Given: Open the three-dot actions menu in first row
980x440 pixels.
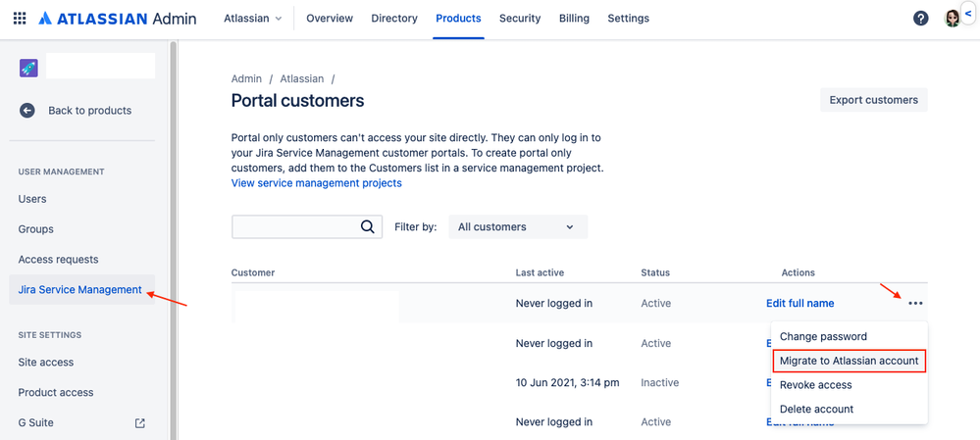Looking at the screenshot, I should [915, 304].
